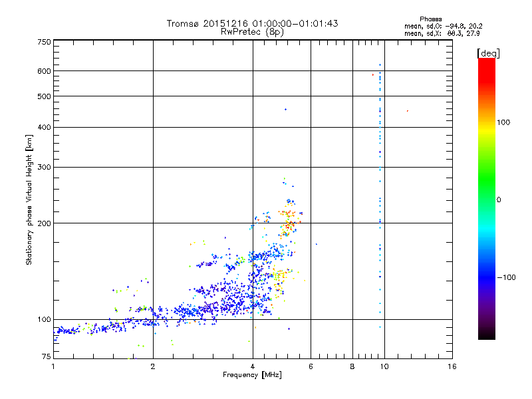Image resolution: width=532 pixels, height=399 pixels.
Task: Click the x-axis tick '2'
Action: tap(153, 366)
